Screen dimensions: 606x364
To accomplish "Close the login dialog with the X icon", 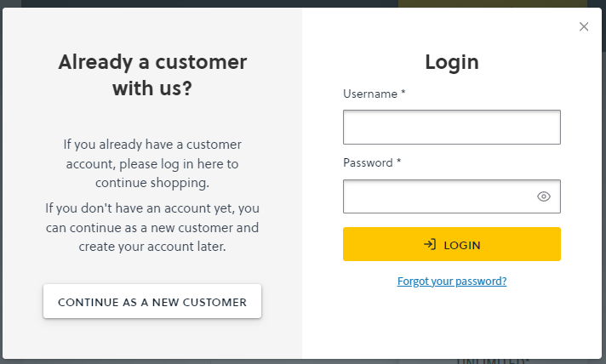I will [584, 26].
